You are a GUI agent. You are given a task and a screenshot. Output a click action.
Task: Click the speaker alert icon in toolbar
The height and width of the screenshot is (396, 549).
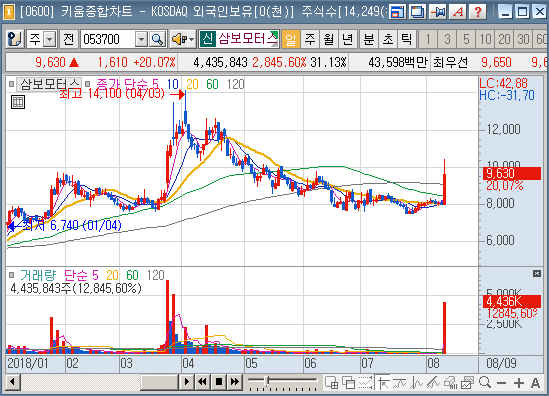179,39
